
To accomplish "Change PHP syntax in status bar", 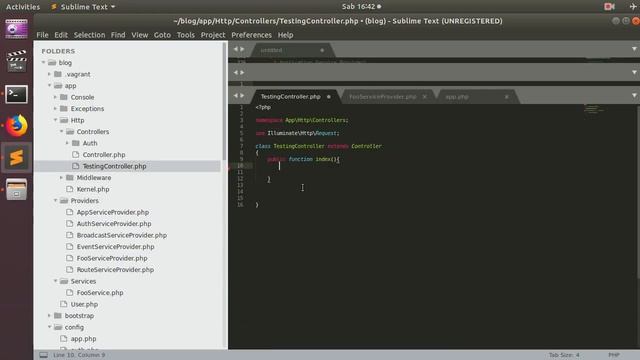I will (x=614, y=355).
